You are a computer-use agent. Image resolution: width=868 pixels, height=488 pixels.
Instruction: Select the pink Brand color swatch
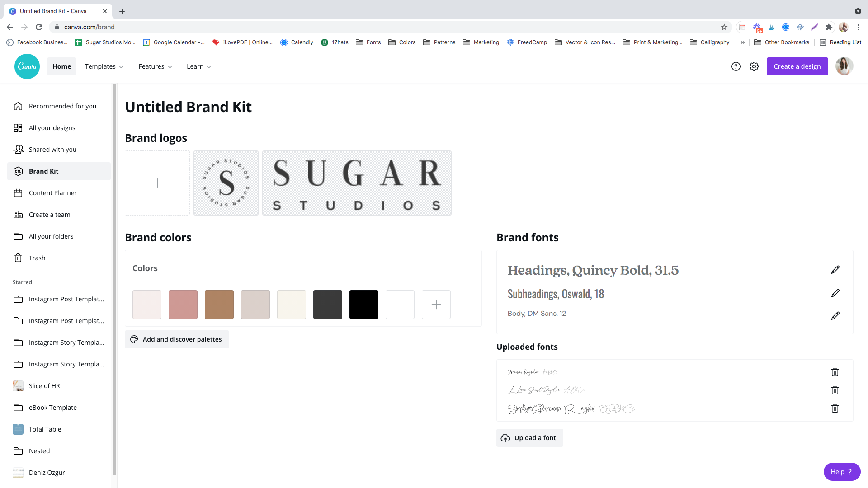coord(183,305)
